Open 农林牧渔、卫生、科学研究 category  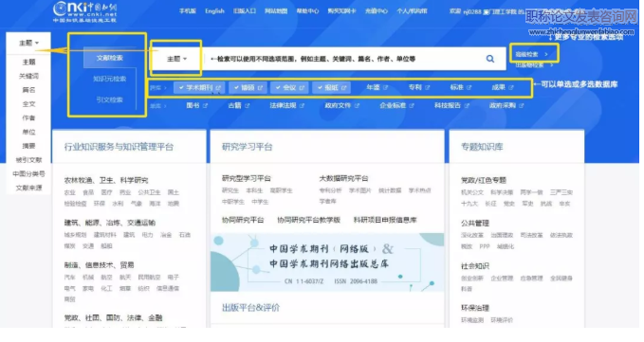coord(106,180)
